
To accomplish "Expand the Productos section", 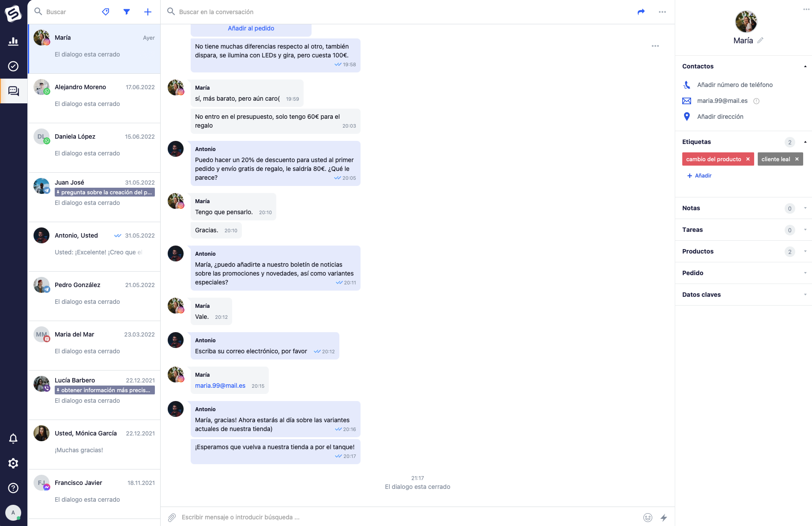I will [x=744, y=251].
